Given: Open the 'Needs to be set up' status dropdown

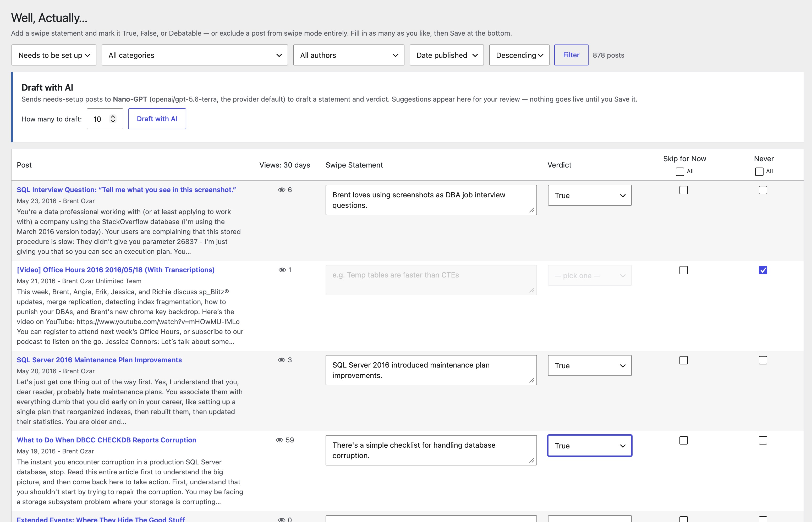Looking at the screenshot, I should [x=54, y=55].
